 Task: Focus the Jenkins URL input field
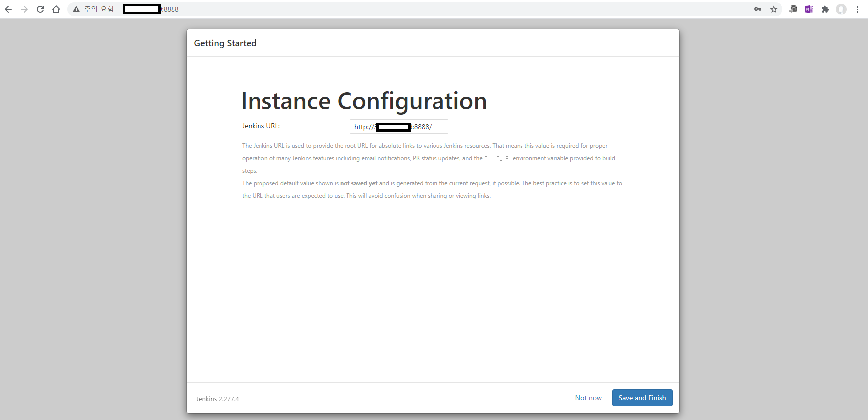coord(399,127)
